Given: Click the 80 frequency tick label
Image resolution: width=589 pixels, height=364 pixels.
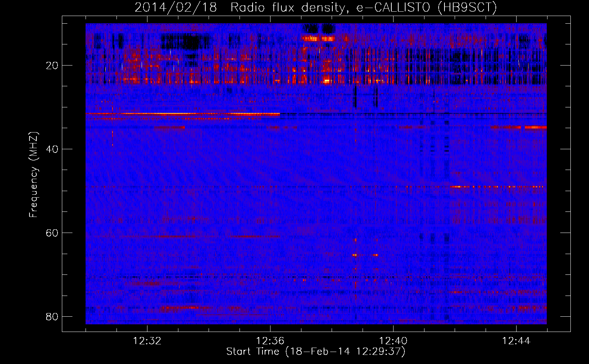Looking at the screenshot, I should pyautogui.click(x=52, y=317).
